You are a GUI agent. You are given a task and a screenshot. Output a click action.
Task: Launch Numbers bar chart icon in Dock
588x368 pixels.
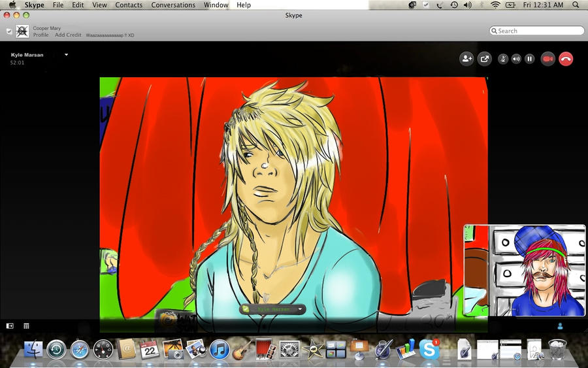[x=406, y=349]
